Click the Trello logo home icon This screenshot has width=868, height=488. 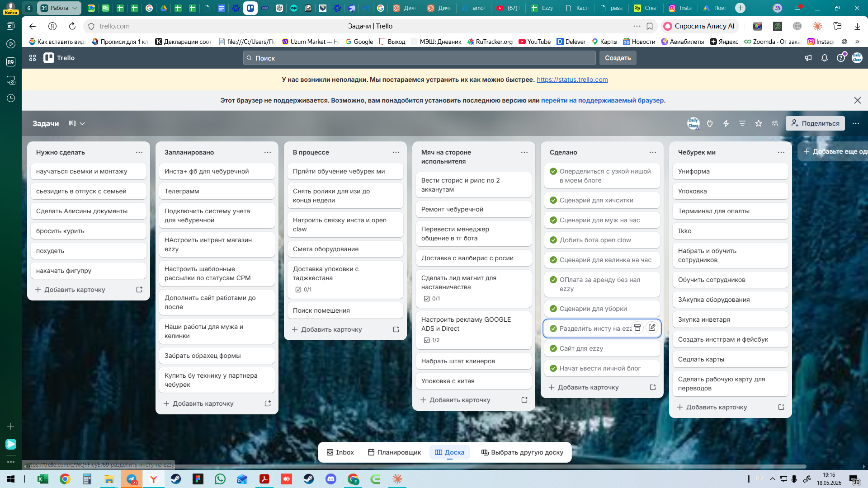pyautogui.click(x=59, y=58)
